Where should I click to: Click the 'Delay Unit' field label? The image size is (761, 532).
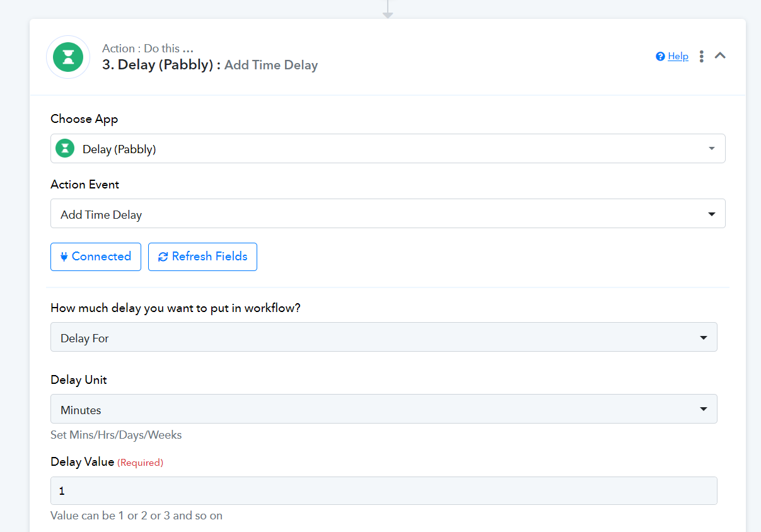[79, 380]
